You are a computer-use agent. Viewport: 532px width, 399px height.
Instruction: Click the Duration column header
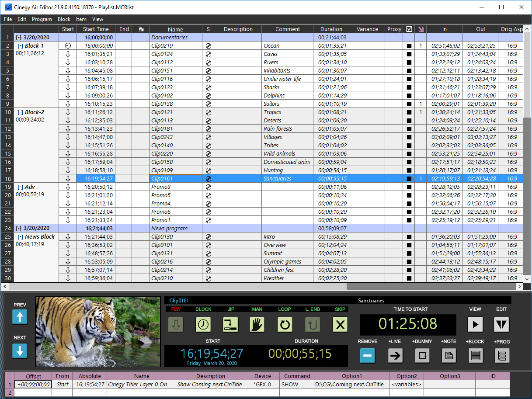point(331,29)
